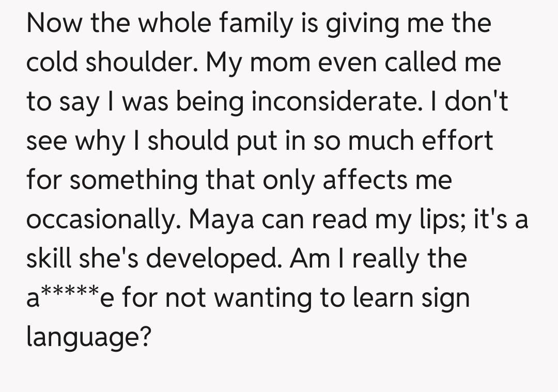Click the word "skill"
Screen dimensions: 558x392
click(48, 258)
